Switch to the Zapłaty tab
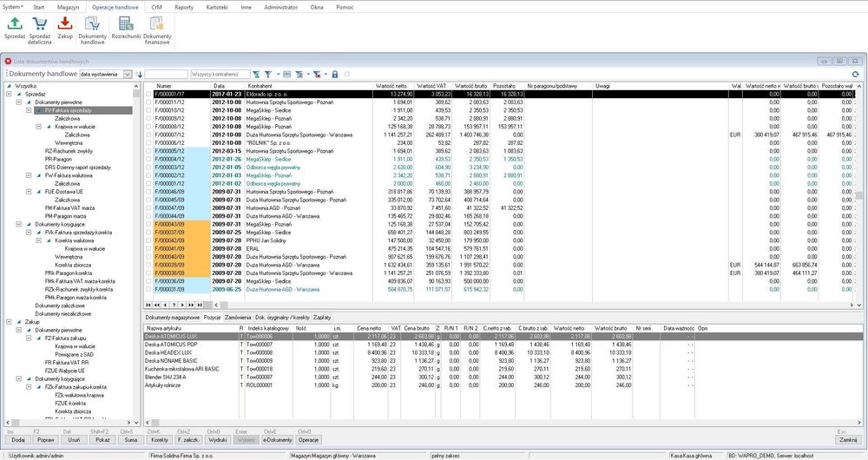Screen dimensions: 868x460 pos(322,318)
